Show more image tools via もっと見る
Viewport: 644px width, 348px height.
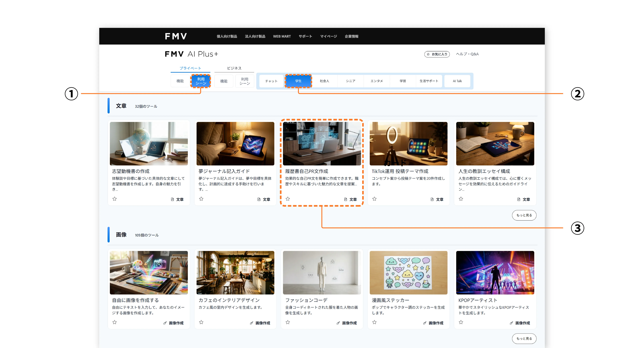click(x=524, y=338)
